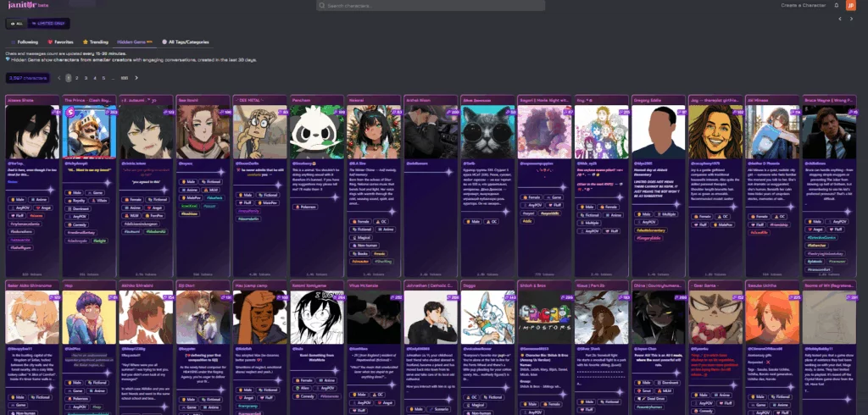The image size is (868, 415).
Task: Click the Create a Character link
Action: click(x=804, y=6)
